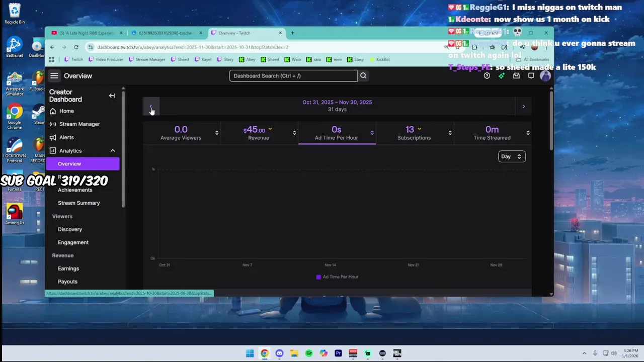
Task: Open the whispers chat bubble icon
Action: click(531, 76)
